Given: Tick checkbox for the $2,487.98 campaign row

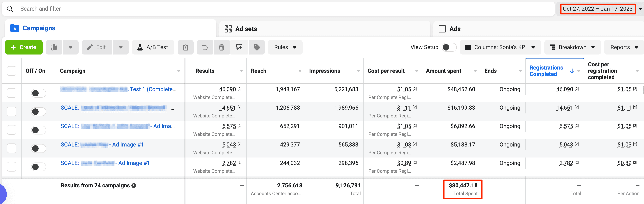Looking at the screenshot, I should [x=12, y=167].
